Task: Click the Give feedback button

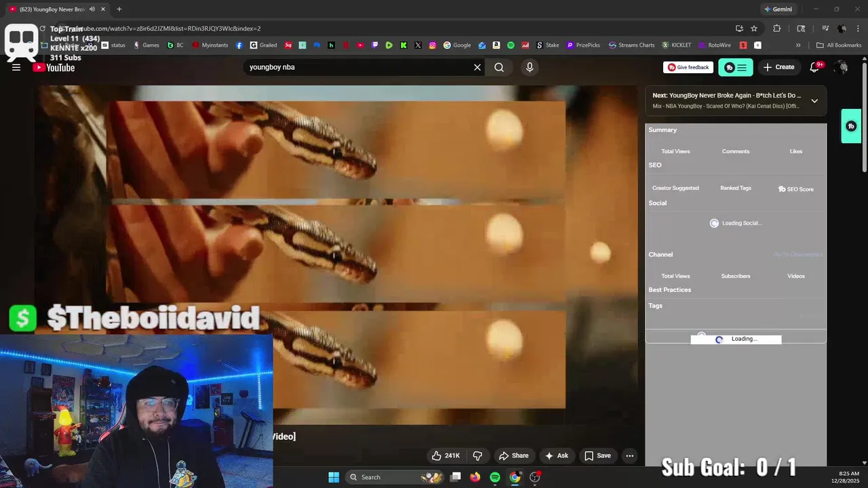Action: coord(688,67)
